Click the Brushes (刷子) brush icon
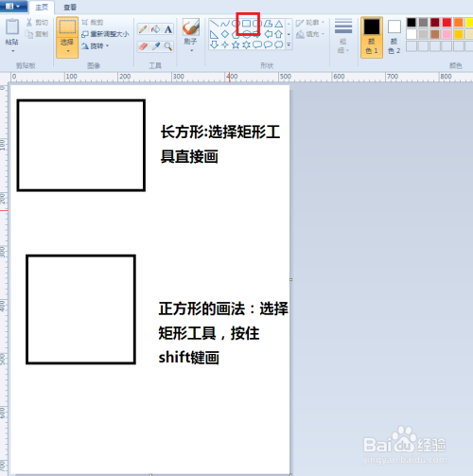473x476 pixels. click(191, 27)
